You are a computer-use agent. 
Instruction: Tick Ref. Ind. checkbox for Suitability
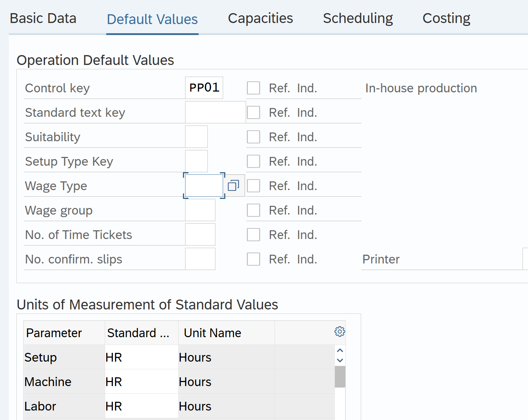coord(253,137)
